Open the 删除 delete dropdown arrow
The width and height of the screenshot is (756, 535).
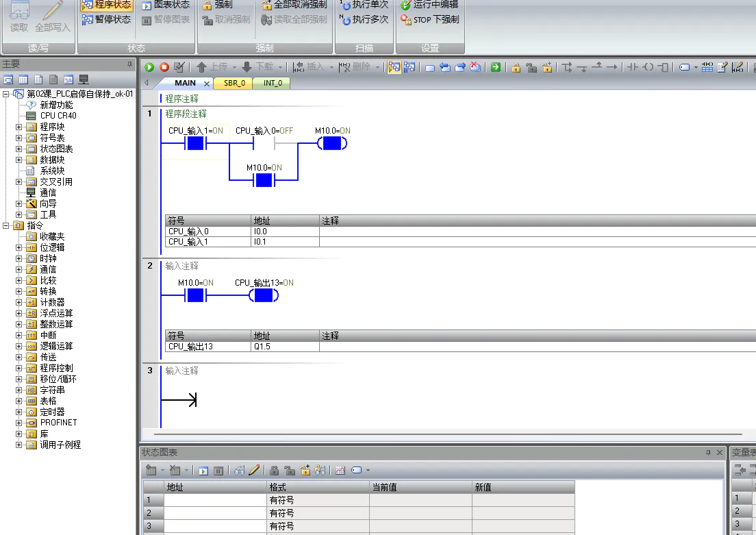coord(377,68)
